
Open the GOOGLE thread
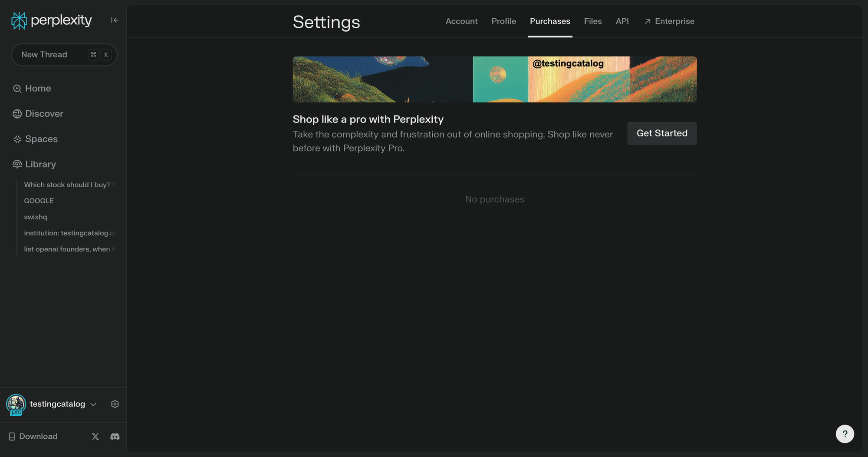coord(39,201)
